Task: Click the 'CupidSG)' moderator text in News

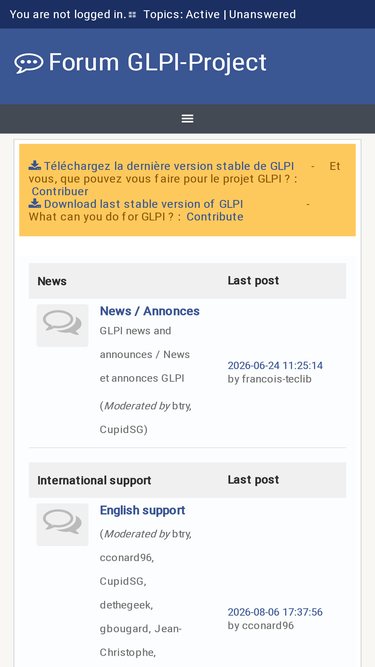Action: coord(123,430)
